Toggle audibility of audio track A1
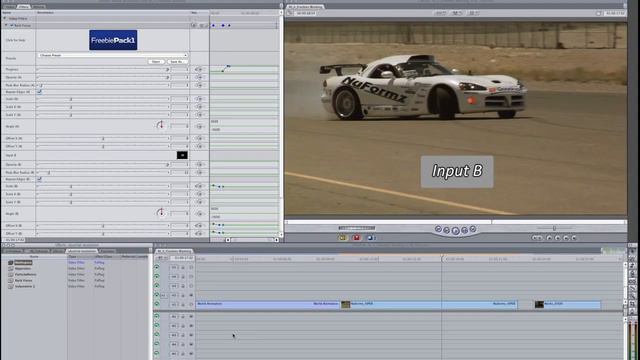The height and width of the screenshot is (360, 640). point(157,316)
